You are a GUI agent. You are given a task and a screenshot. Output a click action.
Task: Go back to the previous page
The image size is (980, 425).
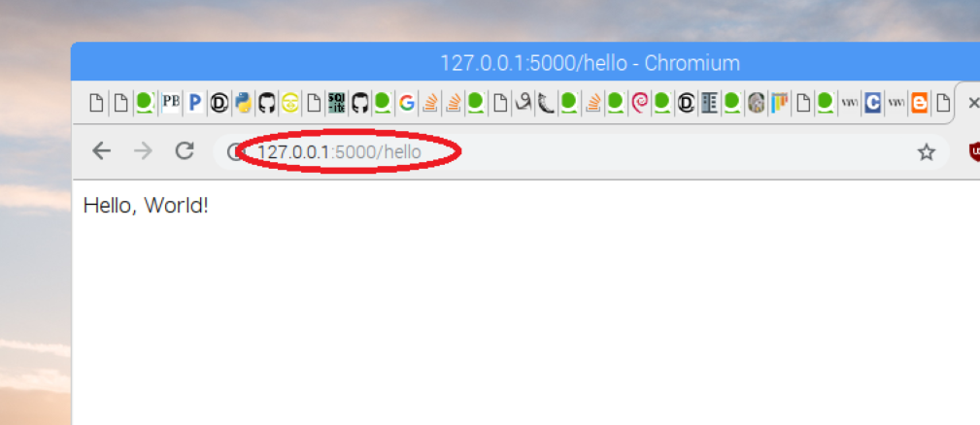(x=101, y=151)
